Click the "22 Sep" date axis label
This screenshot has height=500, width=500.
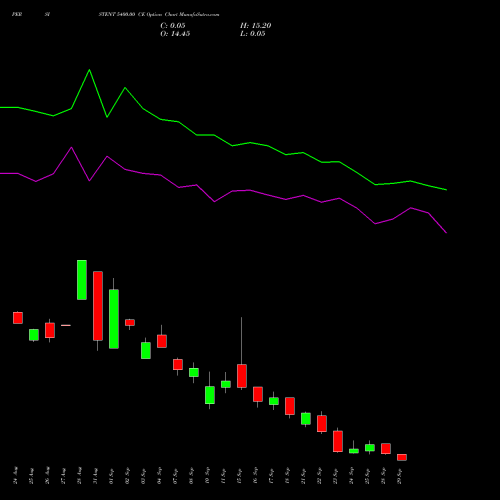(319, 476)
